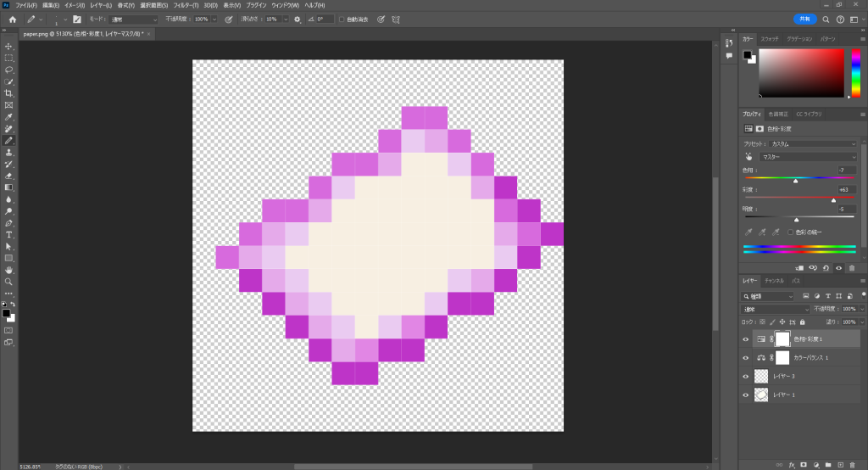The height and width of the screenshot is (470, 868).
Task: Switch to the チャンネル tab
Action: click(774, 280)
